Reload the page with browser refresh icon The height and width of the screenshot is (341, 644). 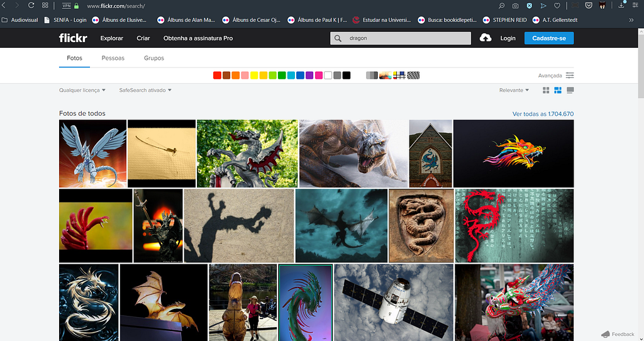pos(31,6)
